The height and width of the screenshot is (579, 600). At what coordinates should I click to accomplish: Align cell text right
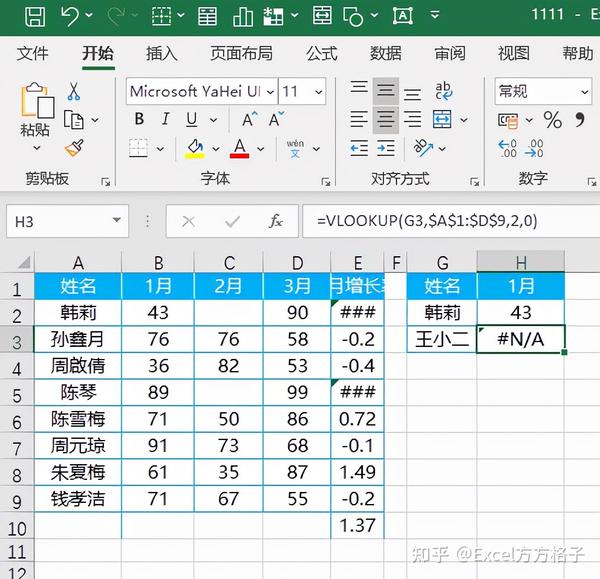[x=412, y=119]
